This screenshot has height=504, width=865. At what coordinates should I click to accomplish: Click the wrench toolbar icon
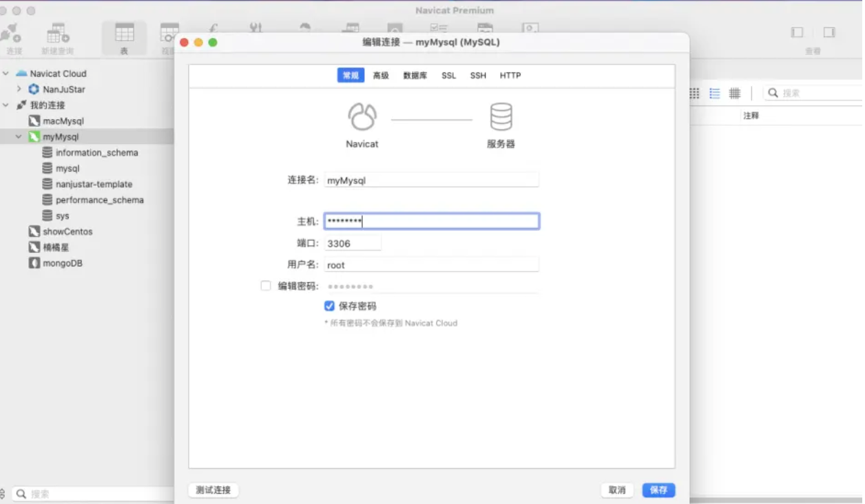256,28
